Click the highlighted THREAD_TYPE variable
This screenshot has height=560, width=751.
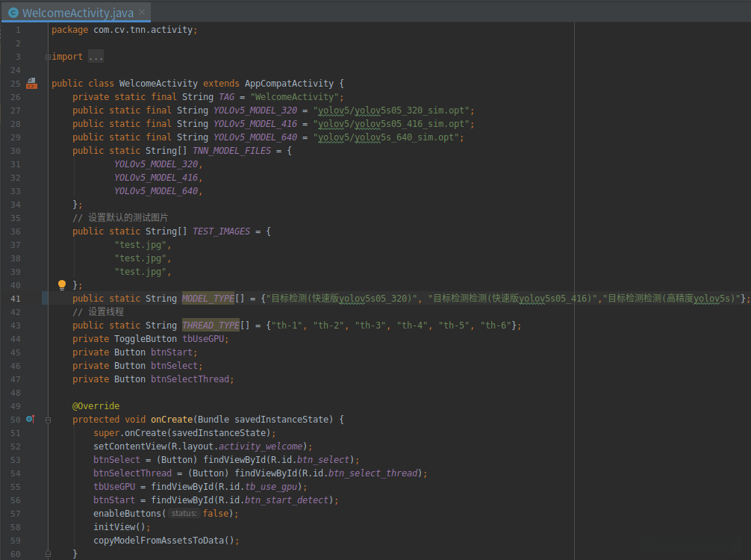click(x=211, y=326)
